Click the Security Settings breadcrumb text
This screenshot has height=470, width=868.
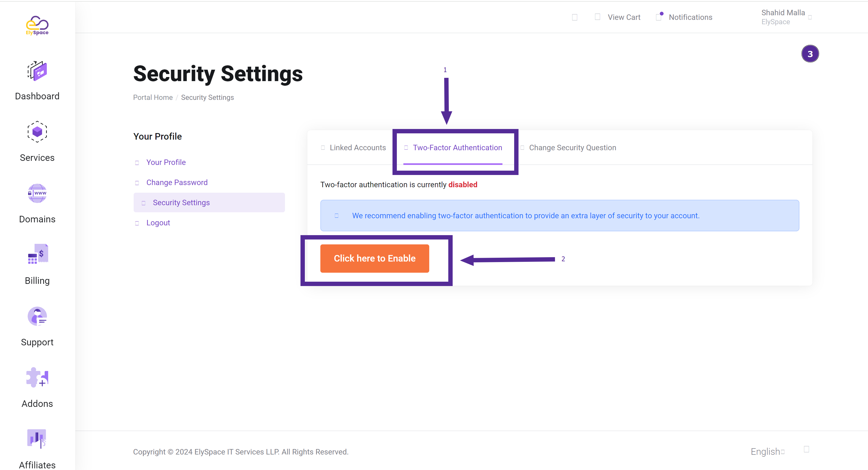coord(207,97)
